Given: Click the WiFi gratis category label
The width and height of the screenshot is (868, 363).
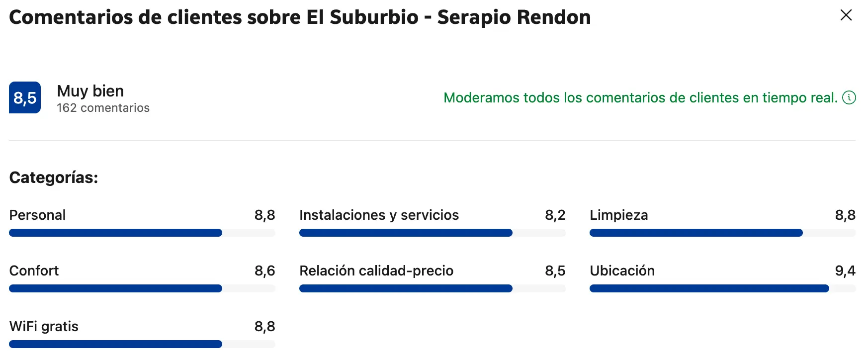Looking at the screenshot, I should tap(44, 326).
